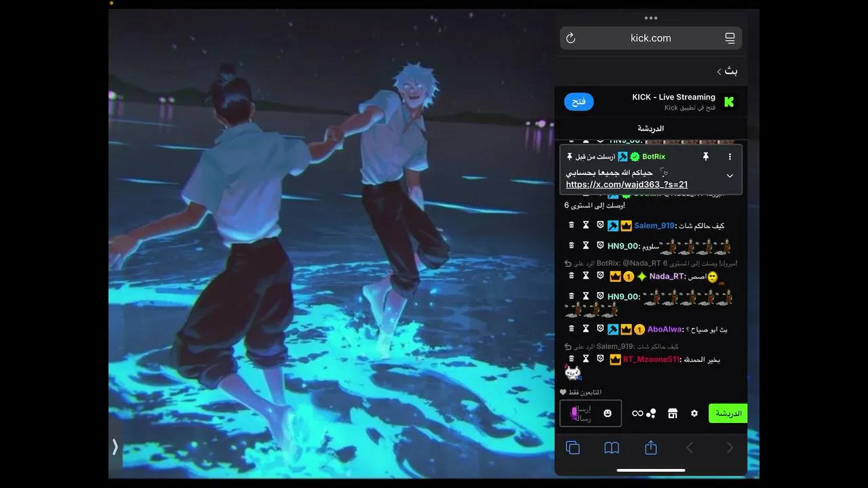Tap the kick.com address field
This screenshot has height=488, width=868.
coord(651,38)
